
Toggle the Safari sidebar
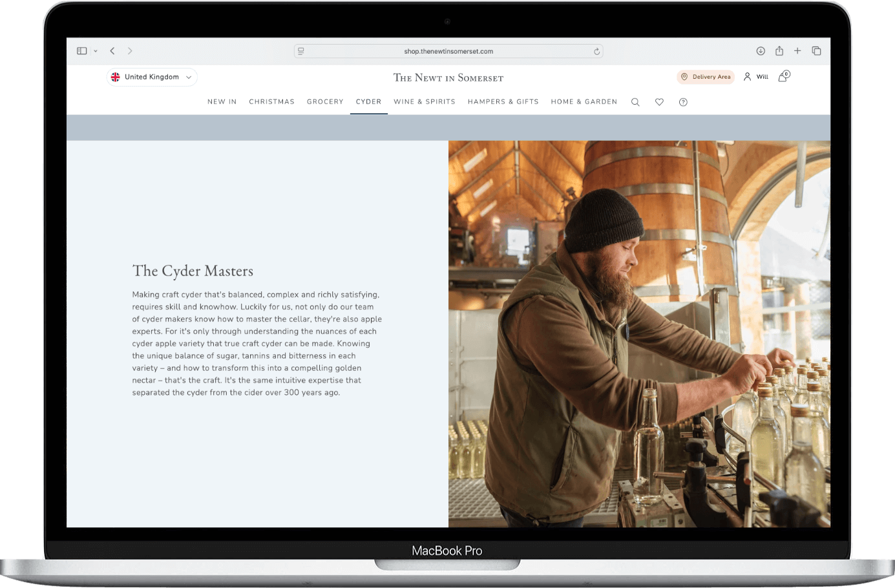[x=81, y=50]
